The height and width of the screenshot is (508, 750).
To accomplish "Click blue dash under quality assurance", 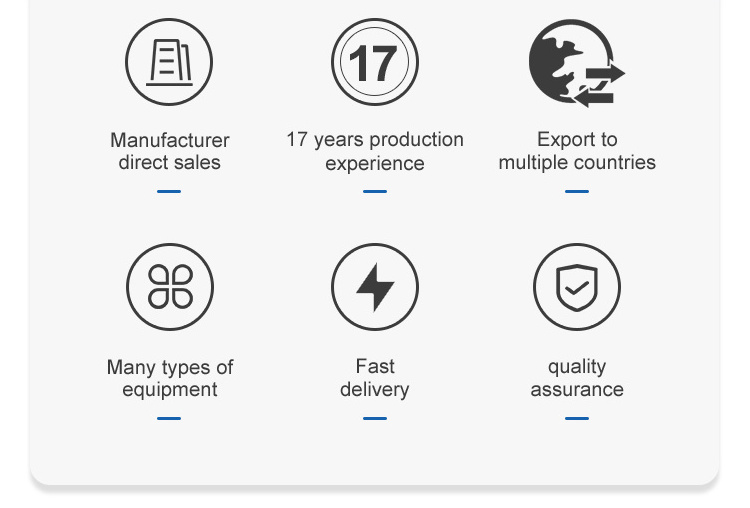I will 577,418.
